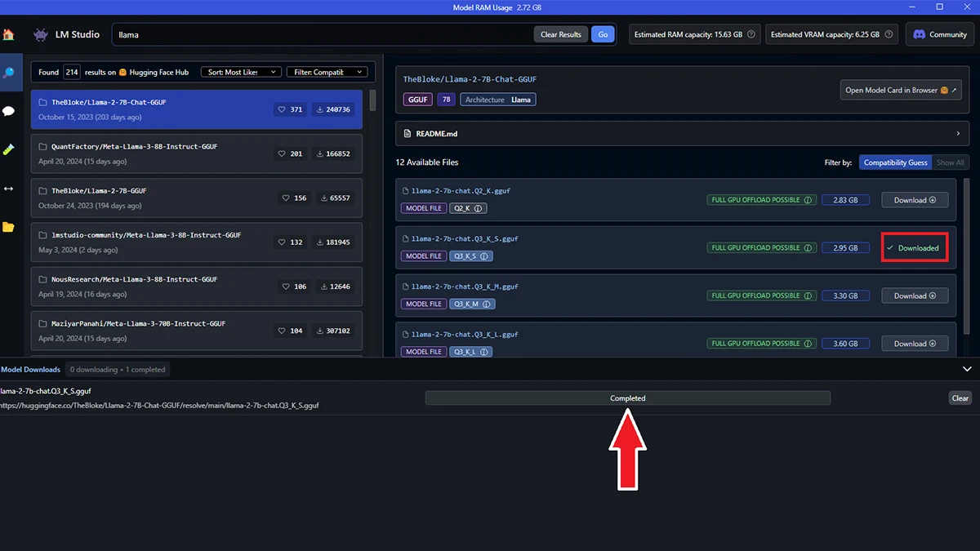Click GPU offload info icon in Q3_K_M row
This screenshot has width=980, height=551.
[x=808, y=295]
